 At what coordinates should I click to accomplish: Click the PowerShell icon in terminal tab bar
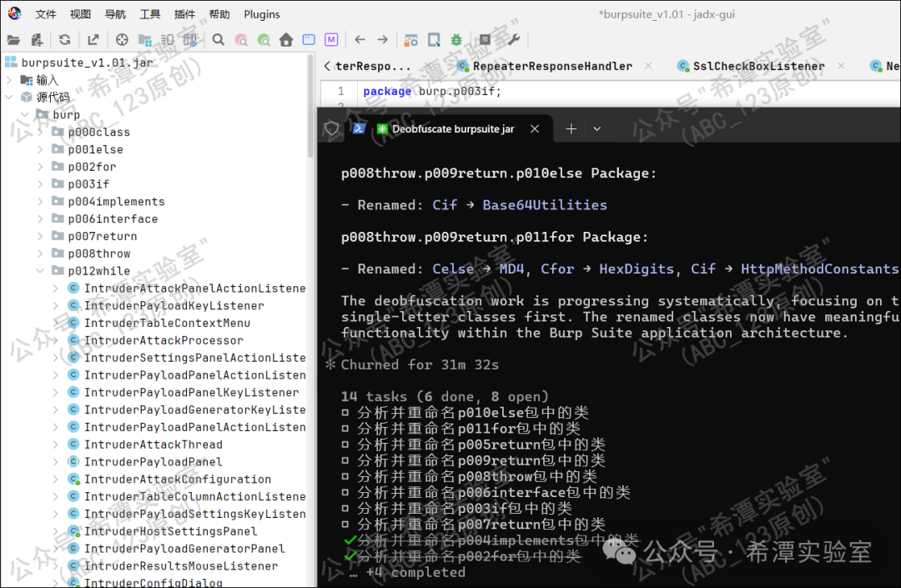coord(359,128)
